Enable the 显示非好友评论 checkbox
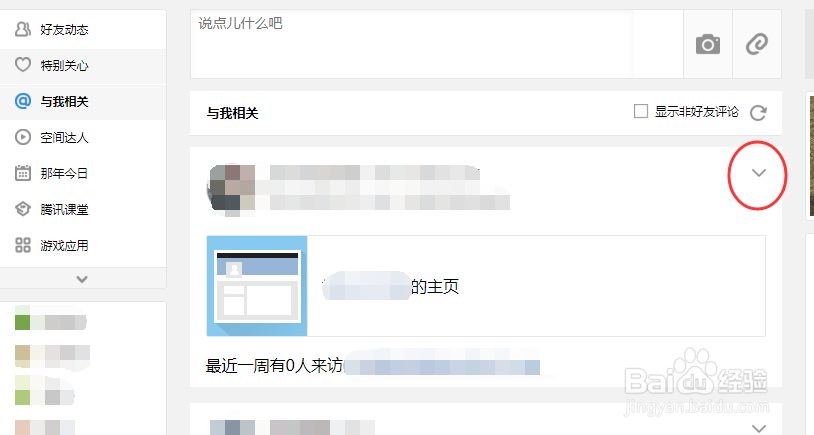Viewport: 814px width, 435px height. [641, 111]
